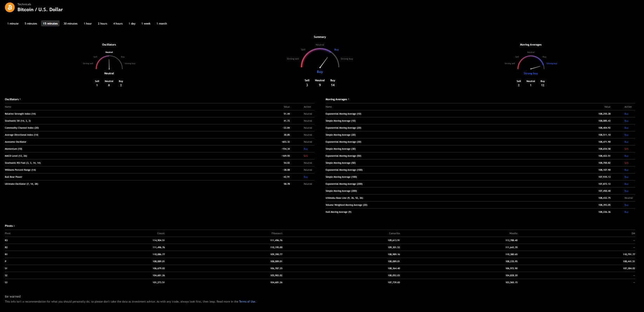Click the Fibonacci P value 108,089.01
644x312 pixels.
pos(276,262)
